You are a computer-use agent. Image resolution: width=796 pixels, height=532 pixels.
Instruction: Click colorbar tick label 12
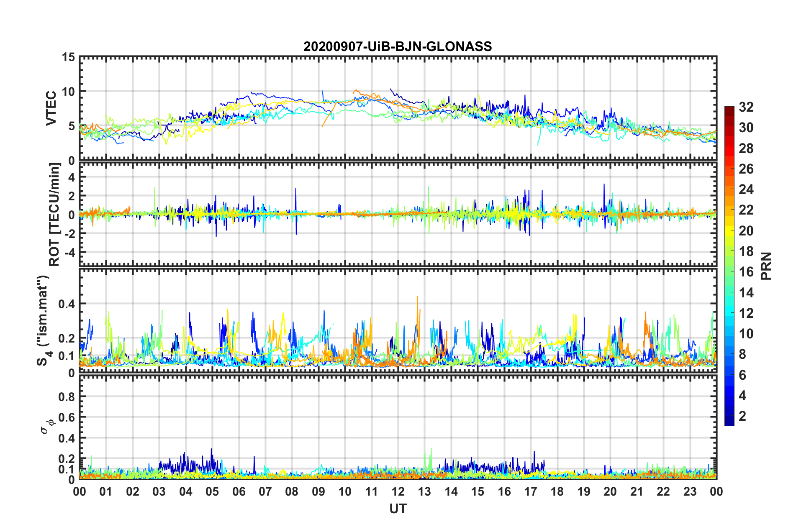pyautogui.click(x=746, y=313)
